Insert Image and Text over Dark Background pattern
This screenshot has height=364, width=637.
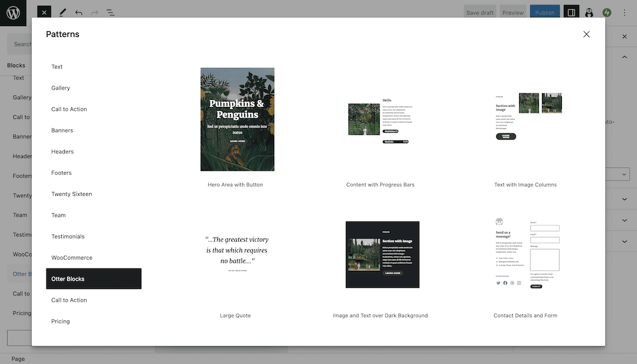(382, 255)
